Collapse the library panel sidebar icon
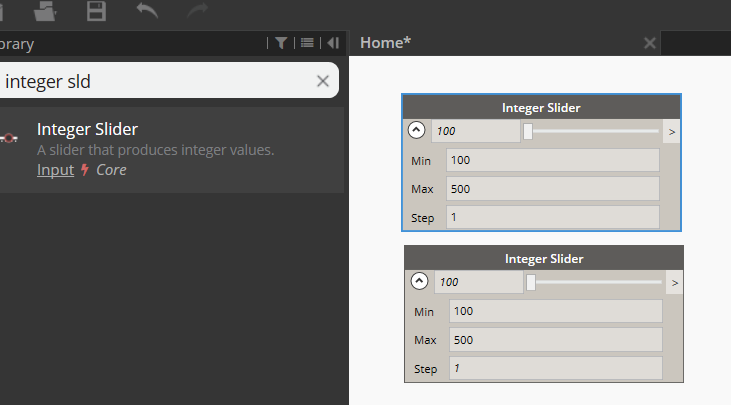This screenshot has width=731, height=405. pyautogui.click(x=333, y=43)
